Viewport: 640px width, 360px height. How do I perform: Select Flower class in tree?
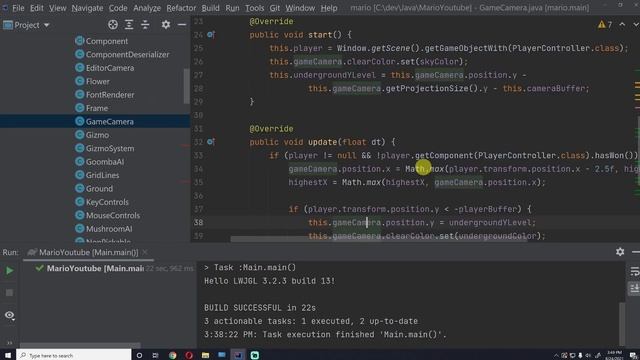tap(93, 82)
